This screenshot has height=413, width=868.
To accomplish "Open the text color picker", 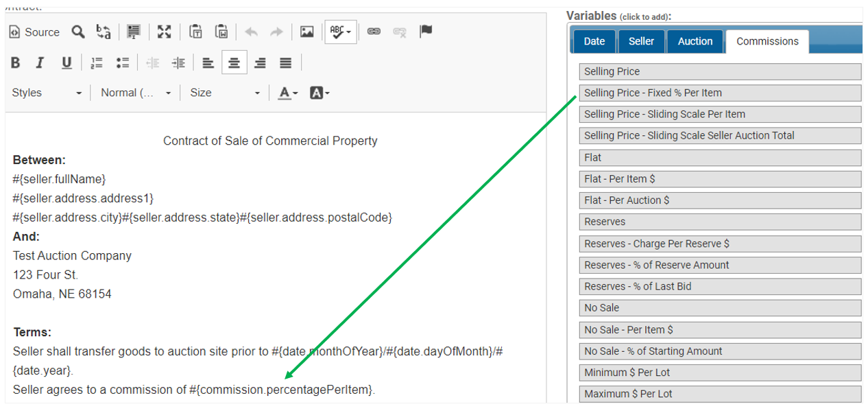I will [x=288, y=93].
